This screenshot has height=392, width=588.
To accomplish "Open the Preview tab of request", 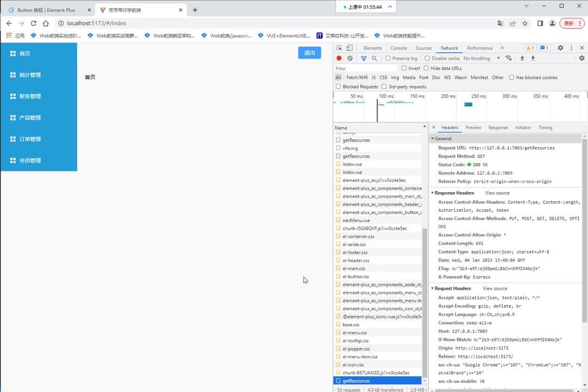I will (473, 127).
